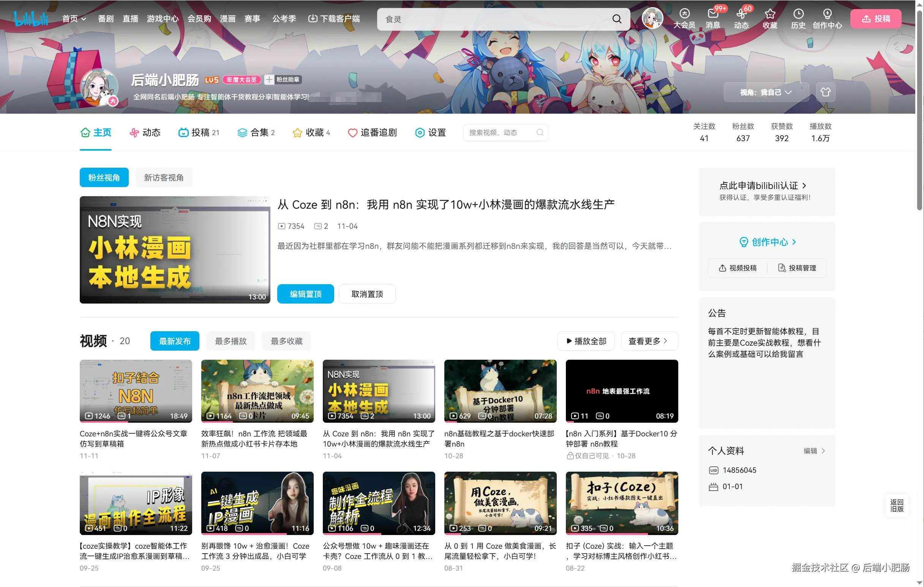Screen dimensions: 924x587
Task: Click the bilibili logo icon
Action: click(31, 19)
